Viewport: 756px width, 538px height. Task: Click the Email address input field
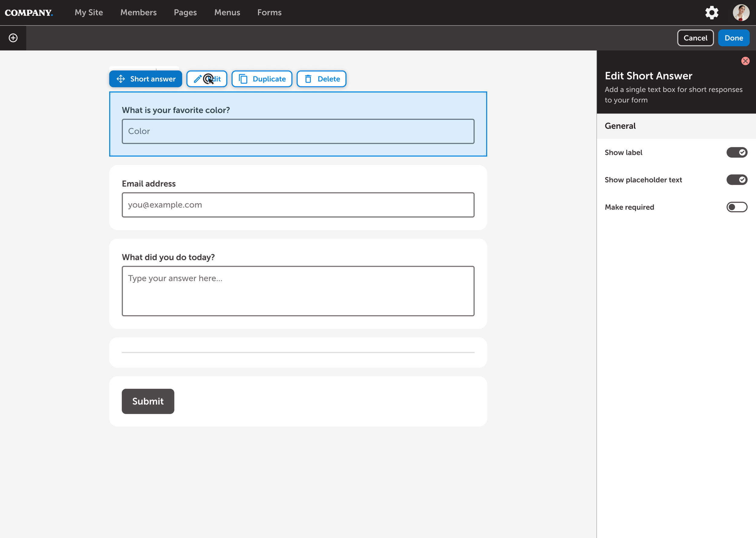click(298, 205)
